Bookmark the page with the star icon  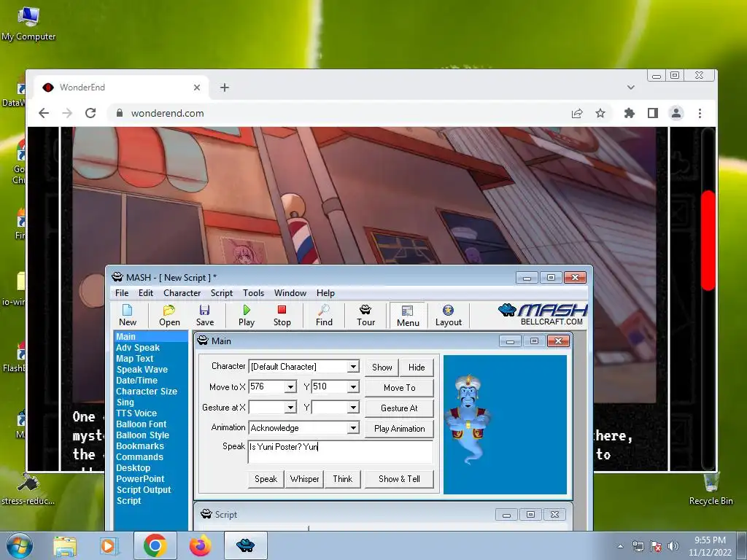coord(600,113)
